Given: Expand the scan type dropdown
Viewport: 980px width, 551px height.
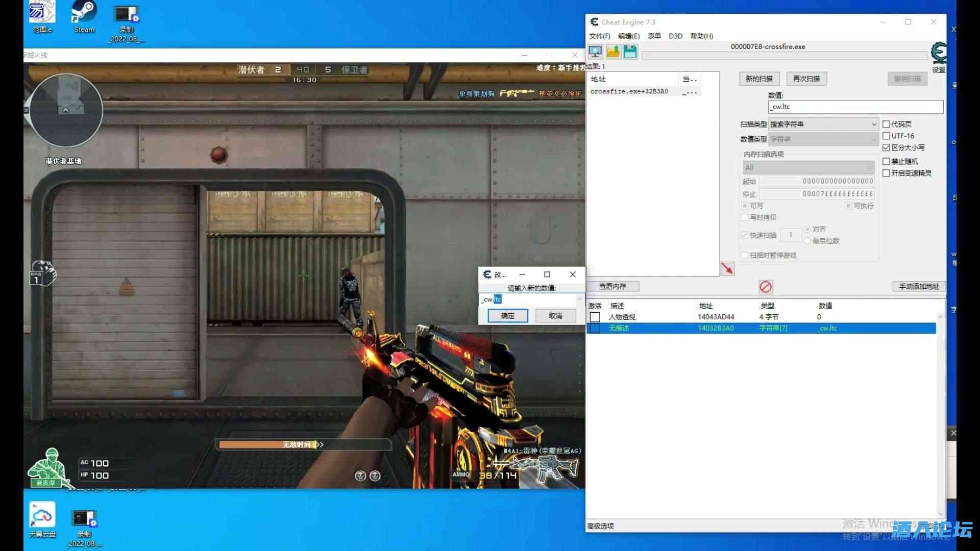Looking at the screenshot, I should pos(823,124).
